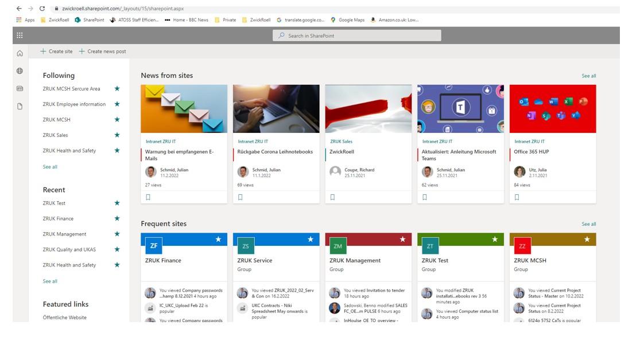Open My files page icon in left rail
Image resolution: width=644 pixels, height=337 pixels.
[x=20, y=106]
